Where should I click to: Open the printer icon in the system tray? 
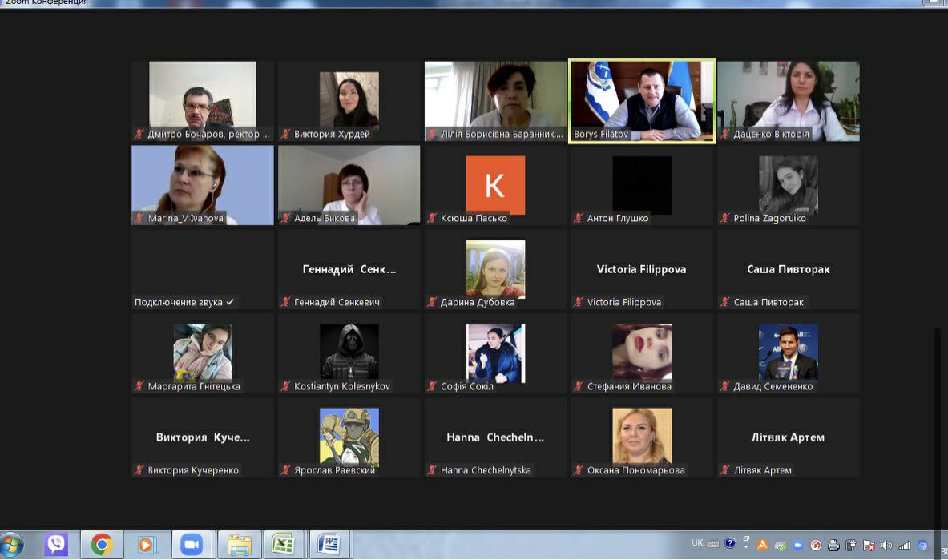coord(833,546)
